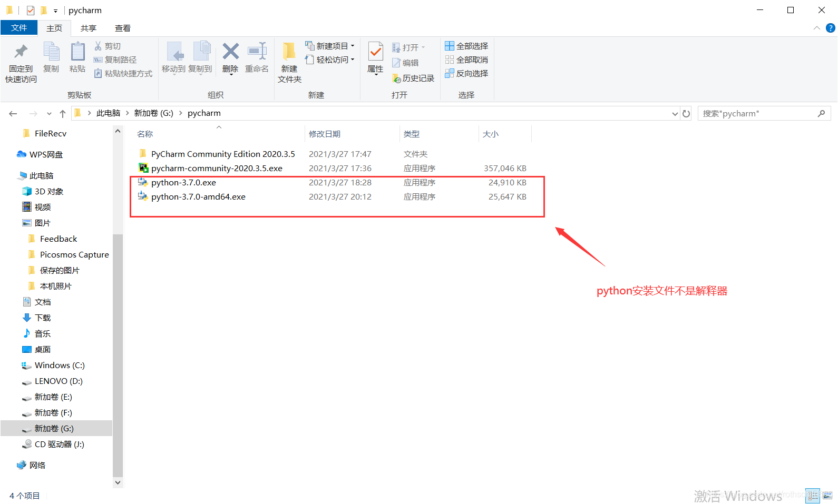Create a New folder (新建文件夹)
Screen dimensions: 838x504
(x=289, y=63)
